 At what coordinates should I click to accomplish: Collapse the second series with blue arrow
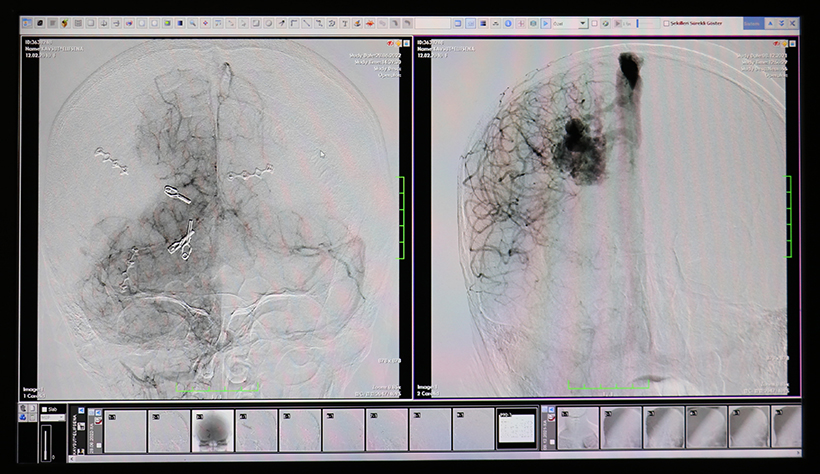pyautogui.click(x=551, y=410)
